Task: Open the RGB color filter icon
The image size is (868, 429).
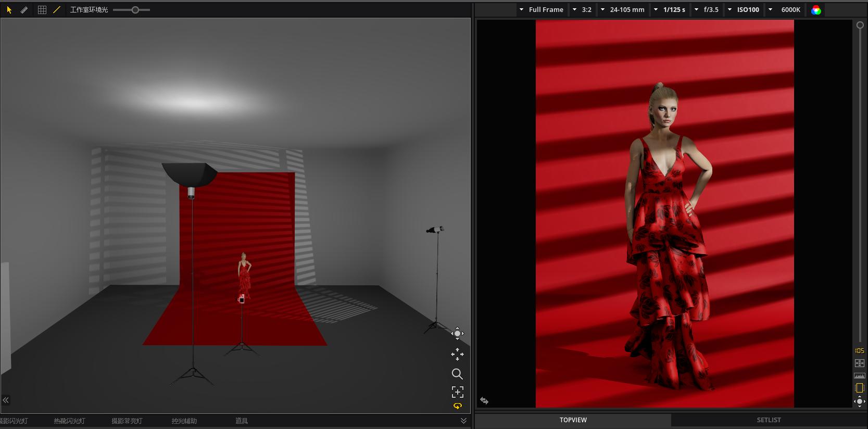Action: tap(816, 10)
